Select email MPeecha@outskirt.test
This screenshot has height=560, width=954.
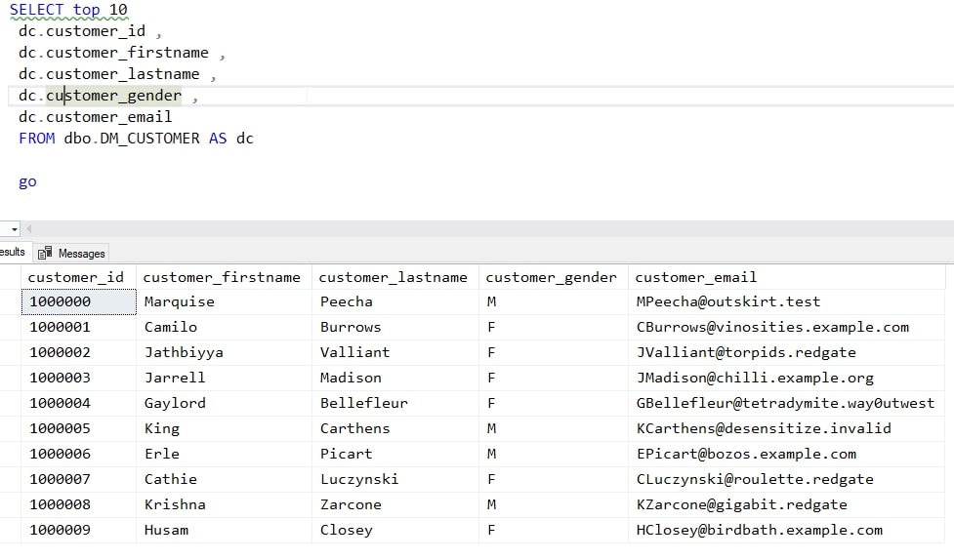787,302
